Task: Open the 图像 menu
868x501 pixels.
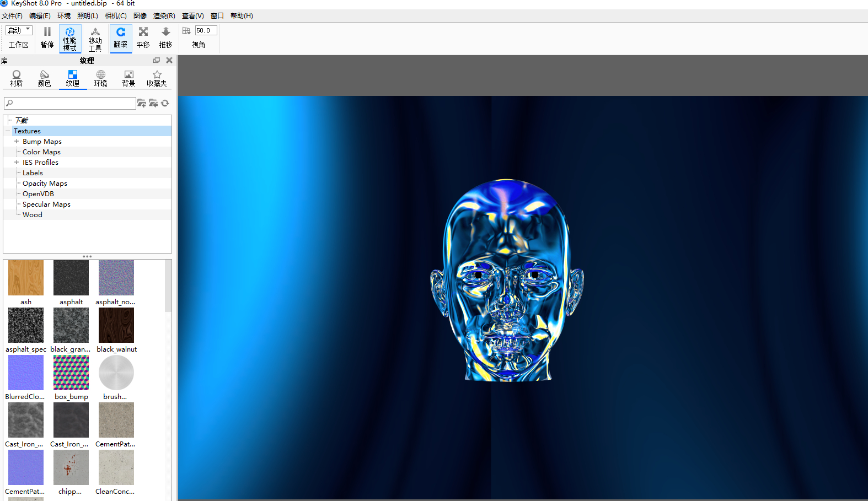Action: click(140, 16)
